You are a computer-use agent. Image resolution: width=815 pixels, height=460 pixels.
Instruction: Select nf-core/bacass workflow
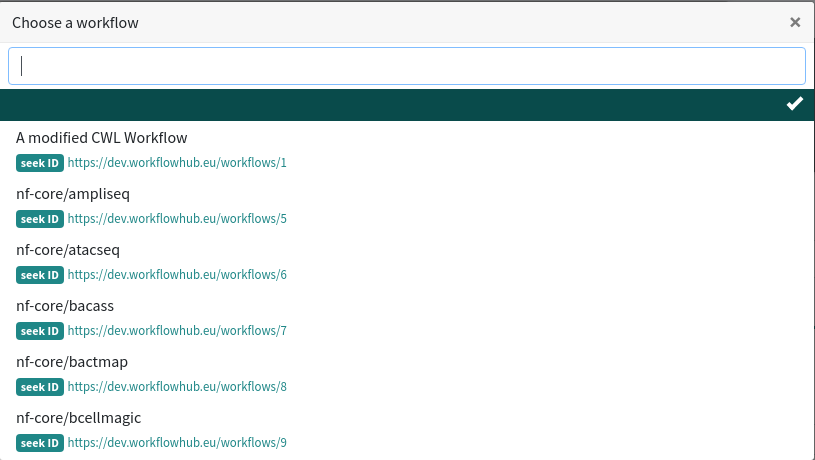tap(64, 306)
